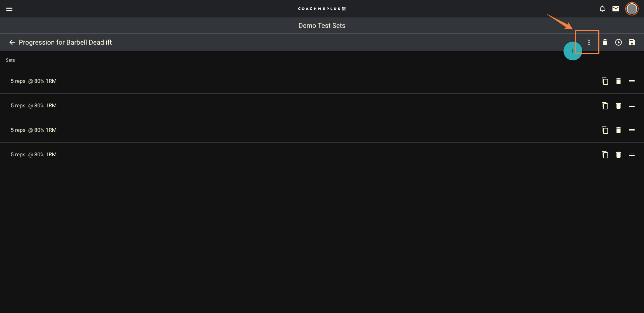
Task: Go back using the left arrow
Action: point(12,42)
